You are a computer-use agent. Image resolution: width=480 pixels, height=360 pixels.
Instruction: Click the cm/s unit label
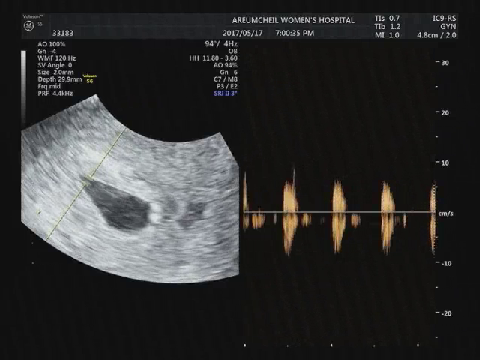(x=446, y=213)
